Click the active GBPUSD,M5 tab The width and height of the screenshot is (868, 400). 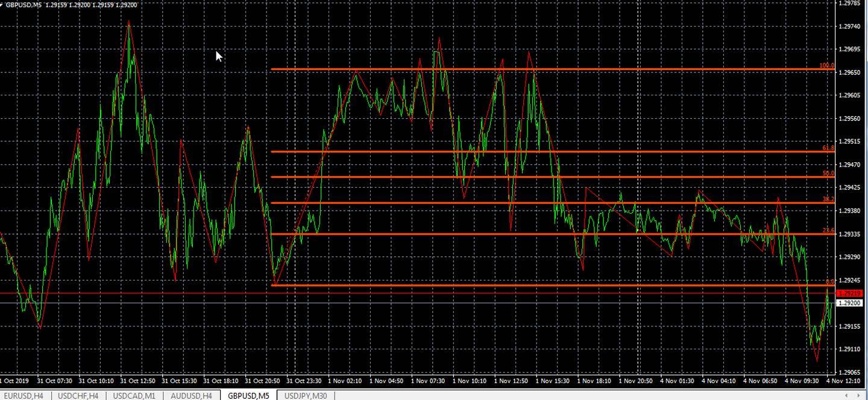coord(248,396)
